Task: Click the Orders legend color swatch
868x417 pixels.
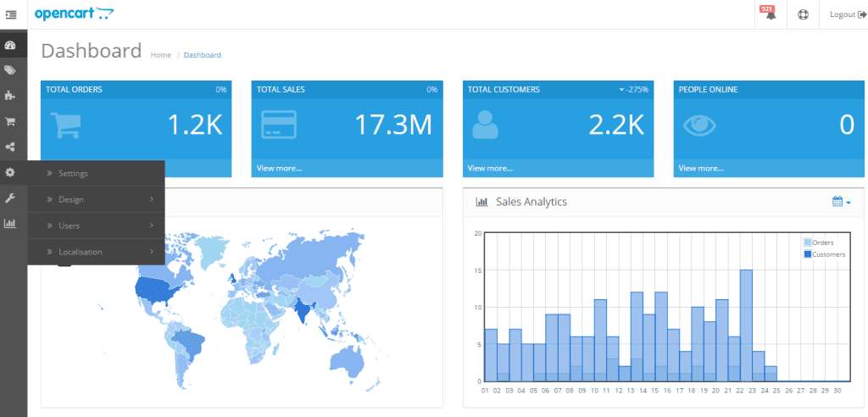Action: (807, 242)
